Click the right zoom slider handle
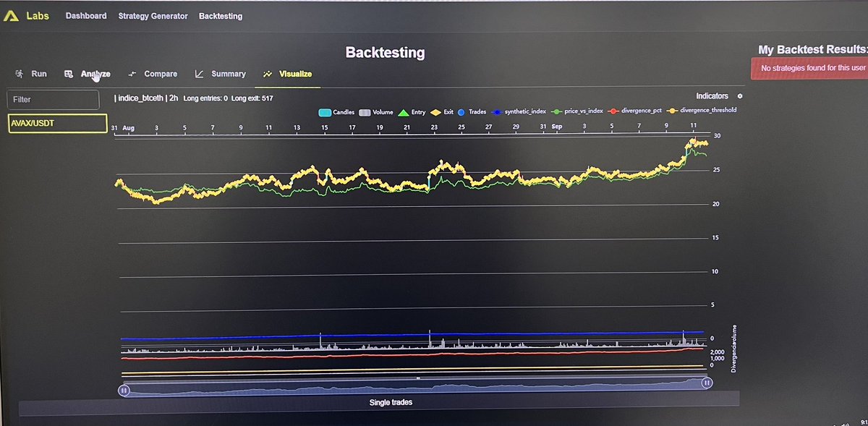 click(706, 385)
